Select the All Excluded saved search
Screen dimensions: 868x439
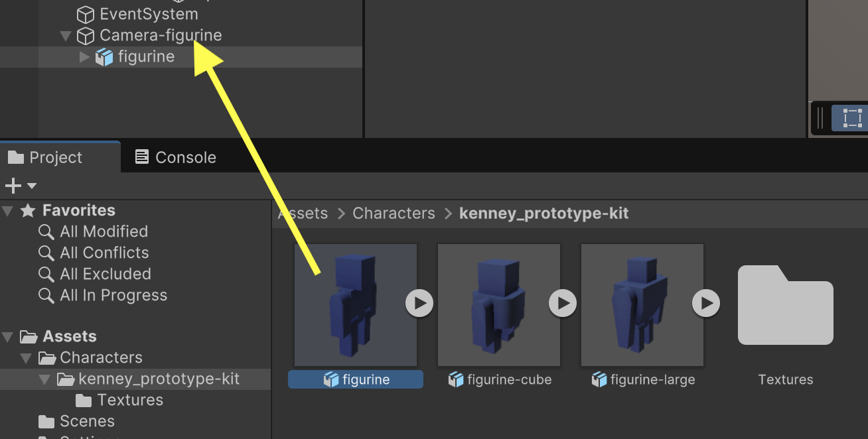(105, 274)
